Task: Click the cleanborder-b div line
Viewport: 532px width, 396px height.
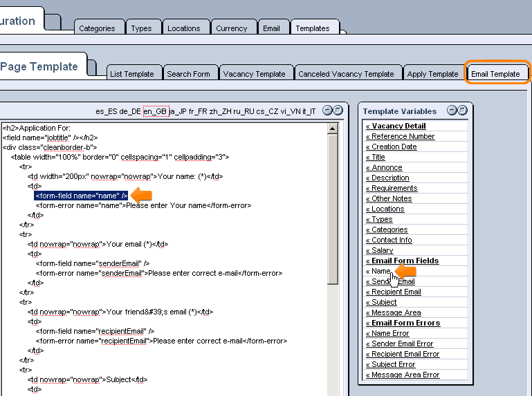Action: tap(50, 147)
